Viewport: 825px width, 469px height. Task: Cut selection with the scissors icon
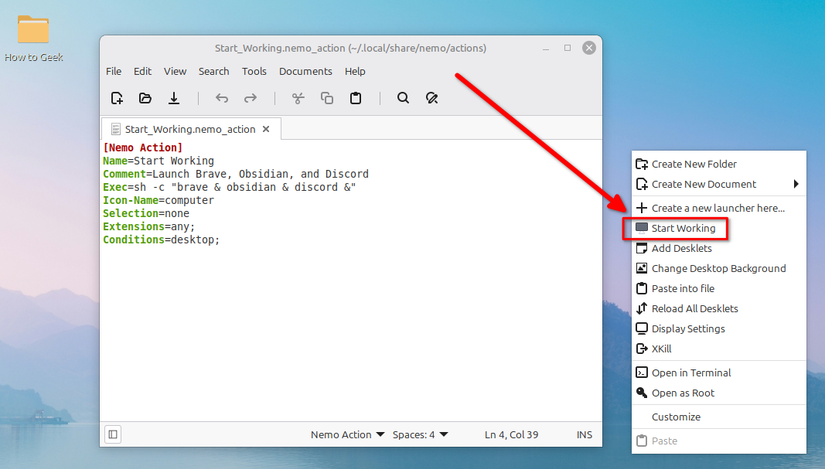point(298,98)
